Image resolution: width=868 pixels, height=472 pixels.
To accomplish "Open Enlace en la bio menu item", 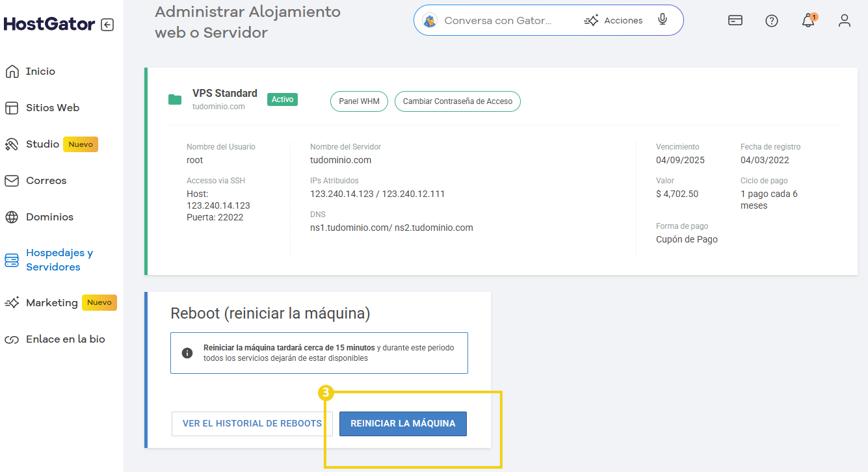I will click(x=66, y=339).
